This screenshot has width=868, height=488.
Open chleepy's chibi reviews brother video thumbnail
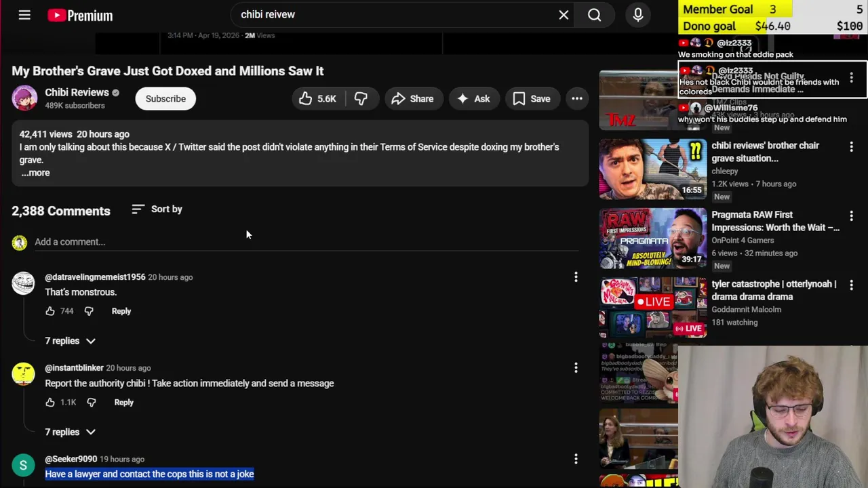tap(652, 169)
